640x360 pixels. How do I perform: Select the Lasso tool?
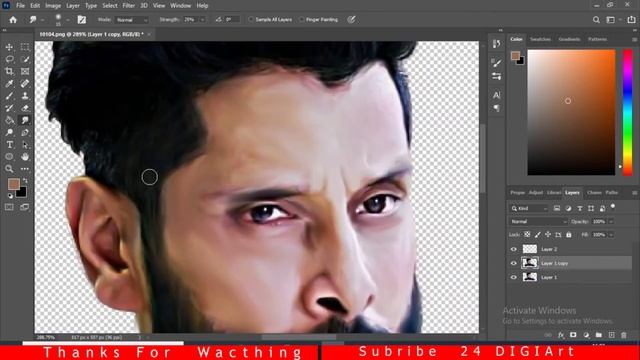[9, 60]
